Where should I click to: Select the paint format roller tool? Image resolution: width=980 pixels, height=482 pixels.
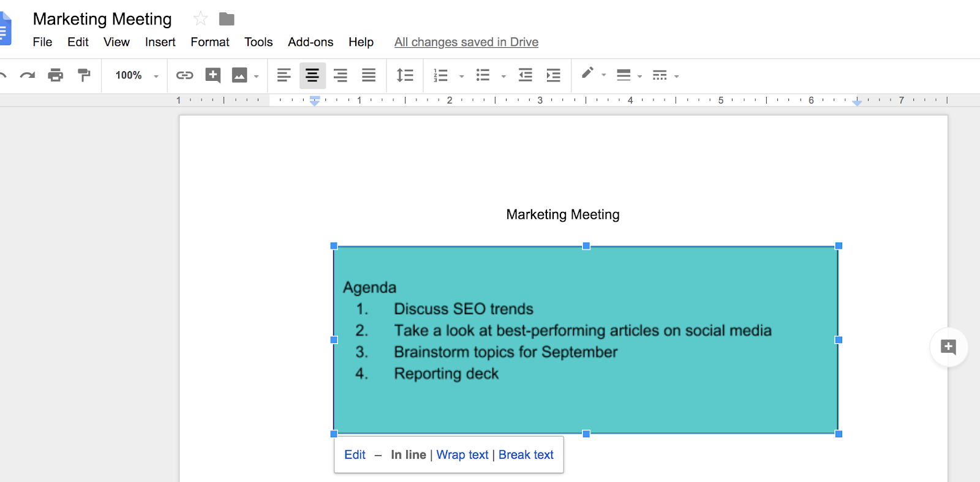[84, 75]
